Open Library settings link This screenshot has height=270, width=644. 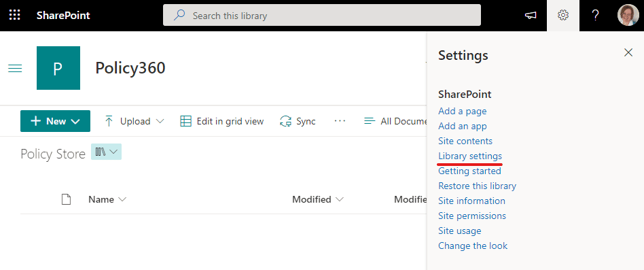pyautogui.click(x=470, y=156)
